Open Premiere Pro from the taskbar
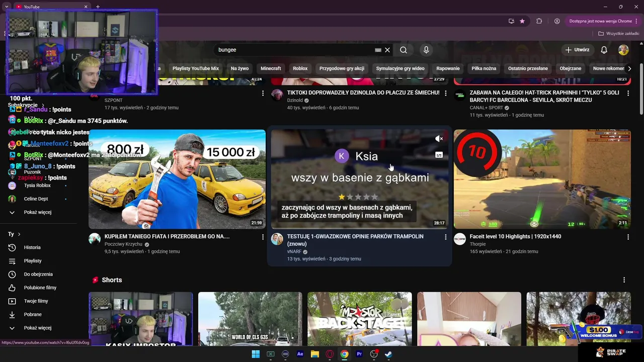This screenshot has height=362, width=644. point(359,354)
